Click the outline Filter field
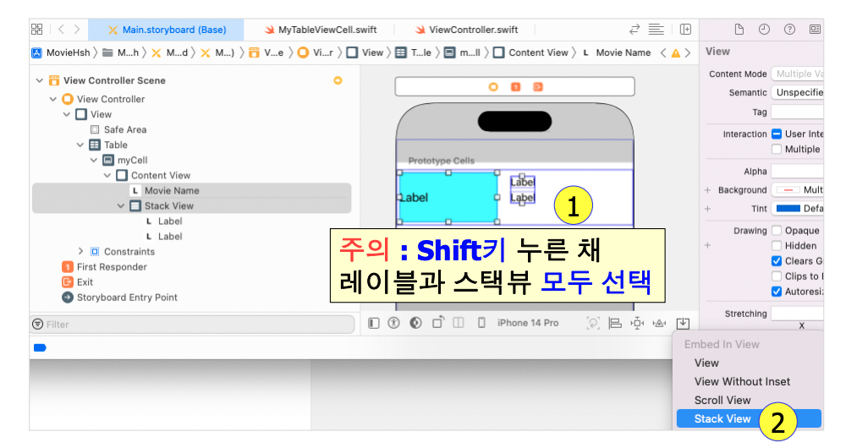Viewport: 868px width, 448px height. (x=192, y=324)
